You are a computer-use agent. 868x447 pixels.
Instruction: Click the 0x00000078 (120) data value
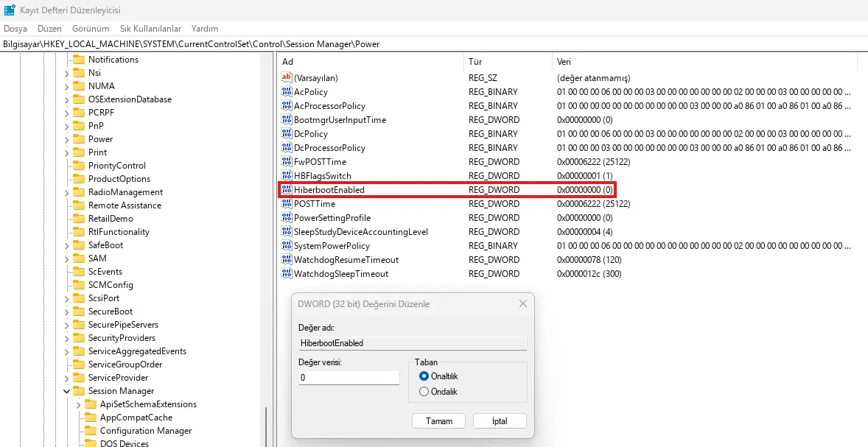[589, 259]
